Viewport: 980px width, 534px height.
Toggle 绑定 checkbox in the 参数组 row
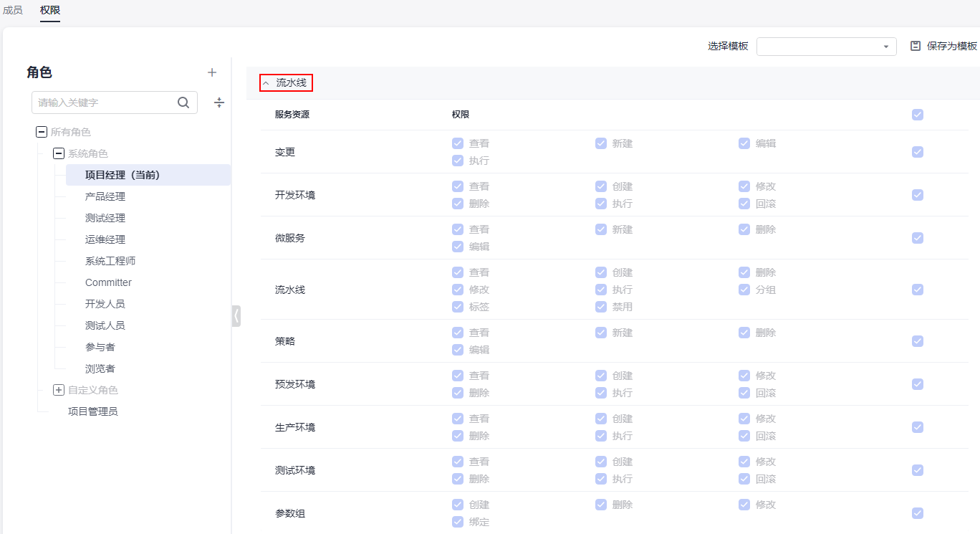458,522
